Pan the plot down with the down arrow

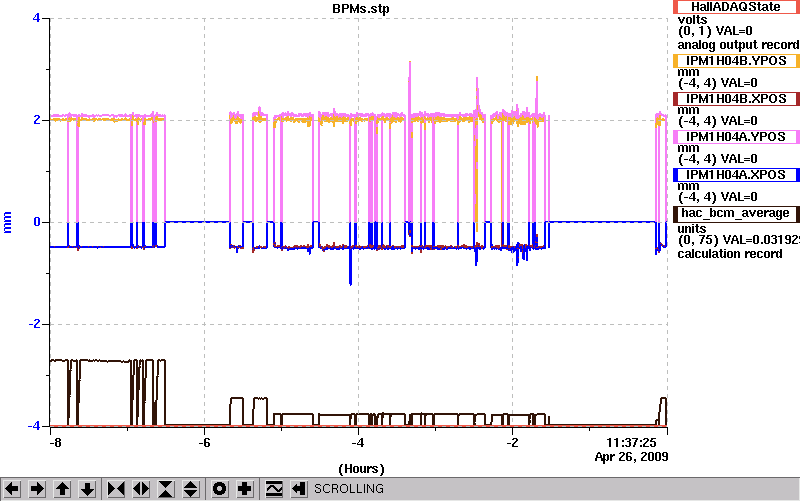pyautogui.click(x=87, y=489)
